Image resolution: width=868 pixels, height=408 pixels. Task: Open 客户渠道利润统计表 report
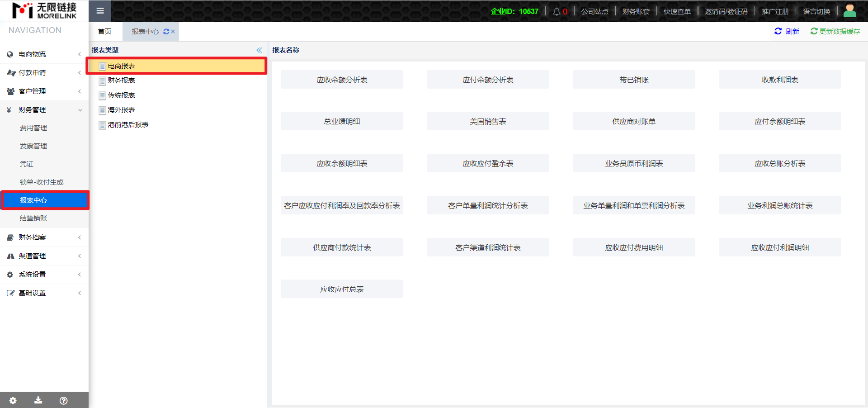point(488,247)
